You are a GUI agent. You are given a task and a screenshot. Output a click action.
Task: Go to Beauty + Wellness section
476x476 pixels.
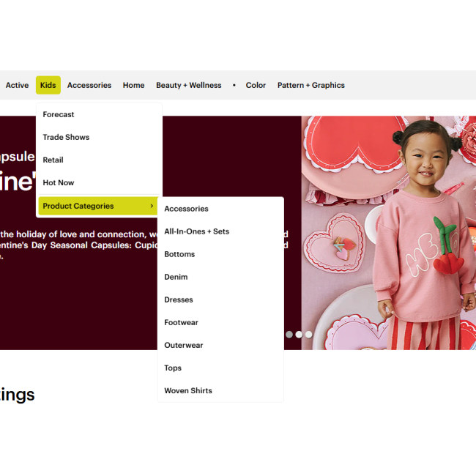coord(188,85)
